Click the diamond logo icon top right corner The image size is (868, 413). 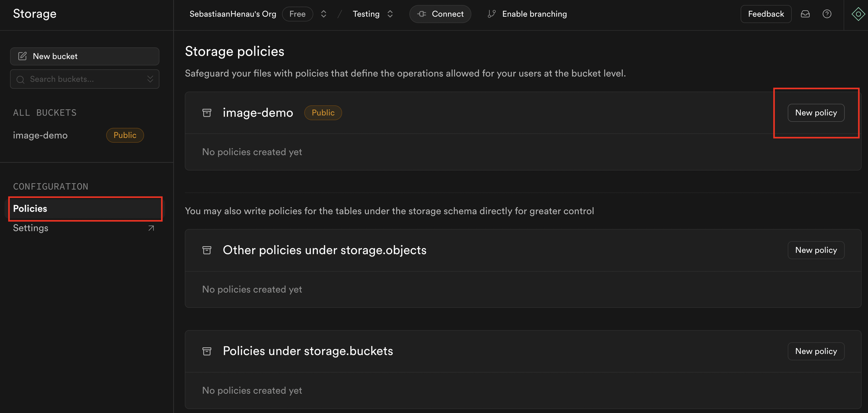(858, 14)
